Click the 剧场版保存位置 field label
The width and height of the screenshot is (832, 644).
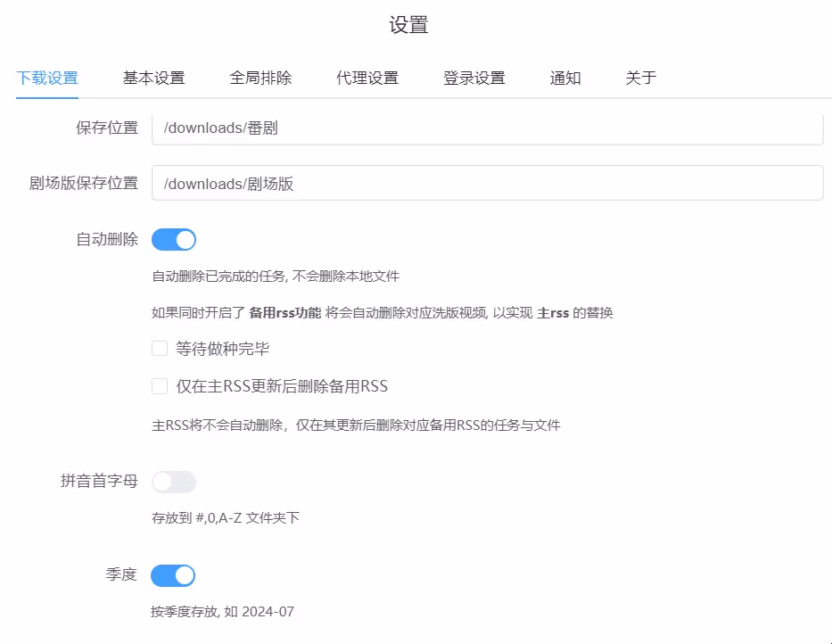pos(84,183)
